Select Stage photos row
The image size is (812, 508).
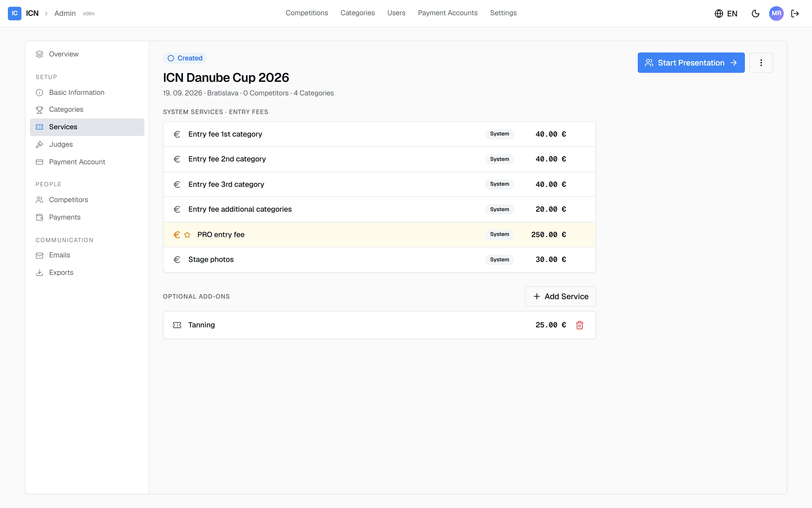point(379,259)
